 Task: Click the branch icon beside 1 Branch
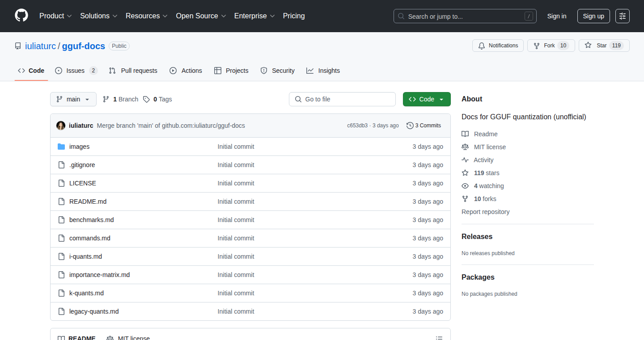106,99
